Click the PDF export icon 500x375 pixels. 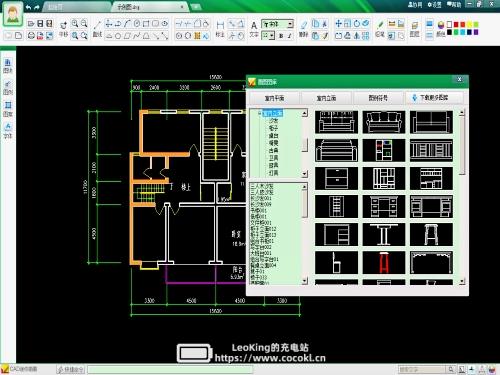click(x=40, y=35)
